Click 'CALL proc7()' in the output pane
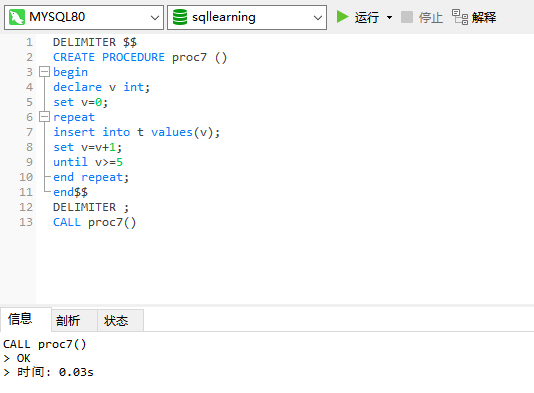The height and width of the screenshot is (393, 534). [45, 344]
